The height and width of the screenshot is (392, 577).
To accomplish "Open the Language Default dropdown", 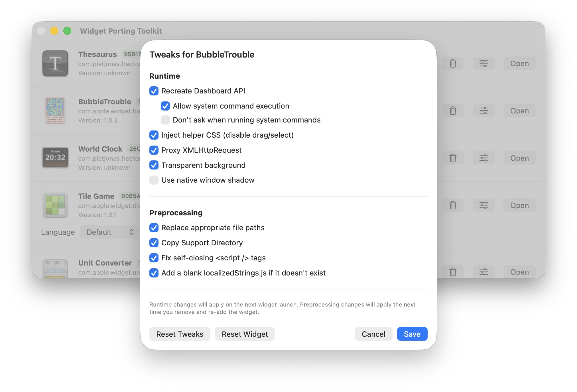I will (109, 232).
